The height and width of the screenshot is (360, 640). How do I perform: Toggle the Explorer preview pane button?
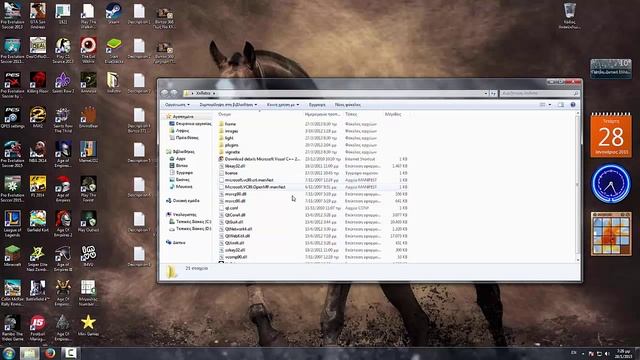point(560,105)
